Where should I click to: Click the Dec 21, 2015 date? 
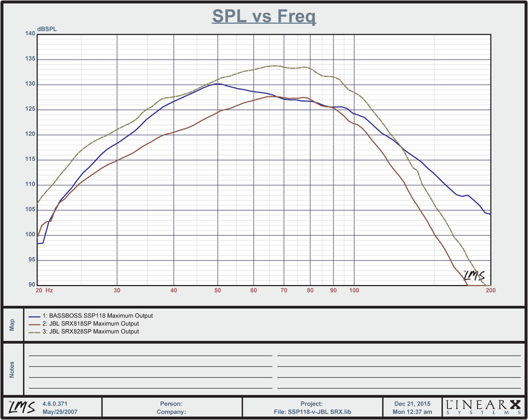412,403
